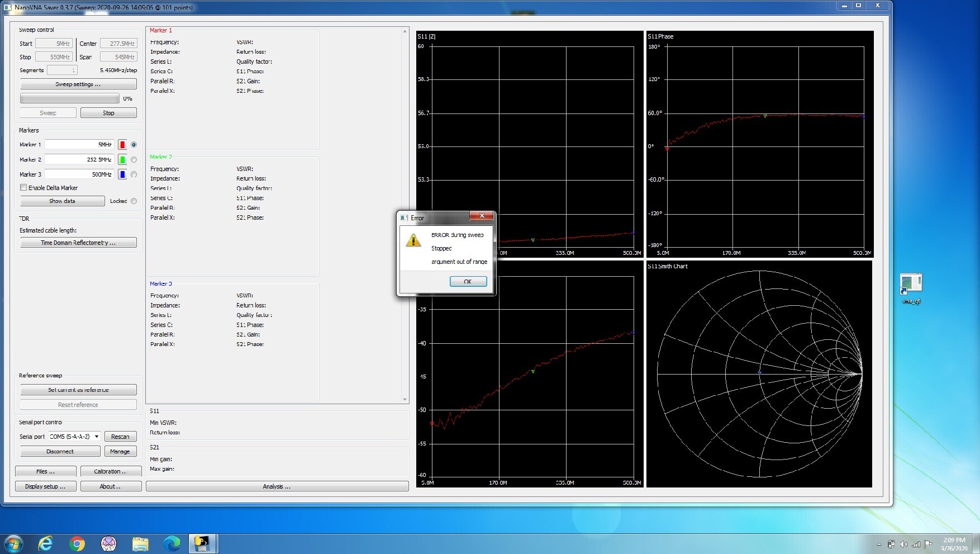Select Marker 3 radio button
The width and height of the screenshot is (980, 554).
point(134,174)
